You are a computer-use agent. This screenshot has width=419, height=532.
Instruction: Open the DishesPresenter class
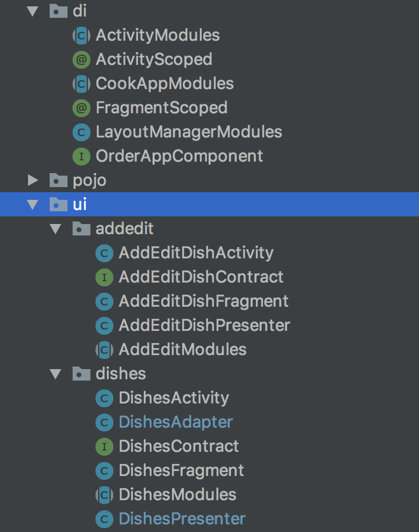click(181, 519)
